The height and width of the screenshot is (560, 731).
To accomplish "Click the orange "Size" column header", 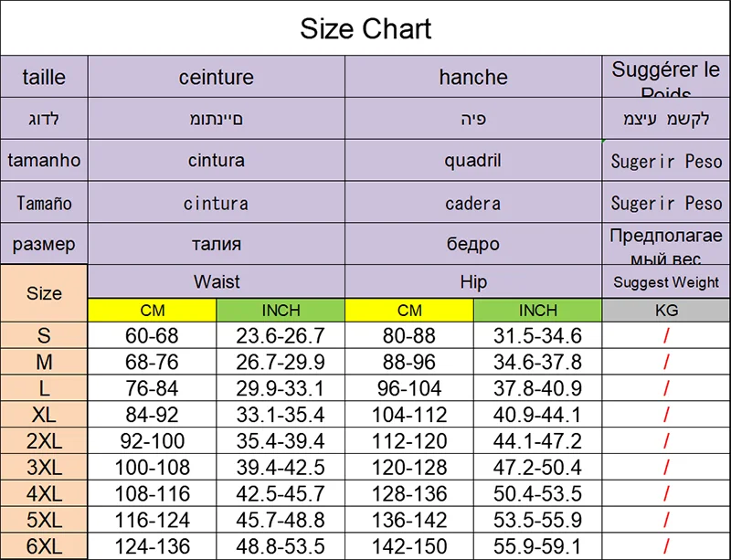I will click(44, 293).
